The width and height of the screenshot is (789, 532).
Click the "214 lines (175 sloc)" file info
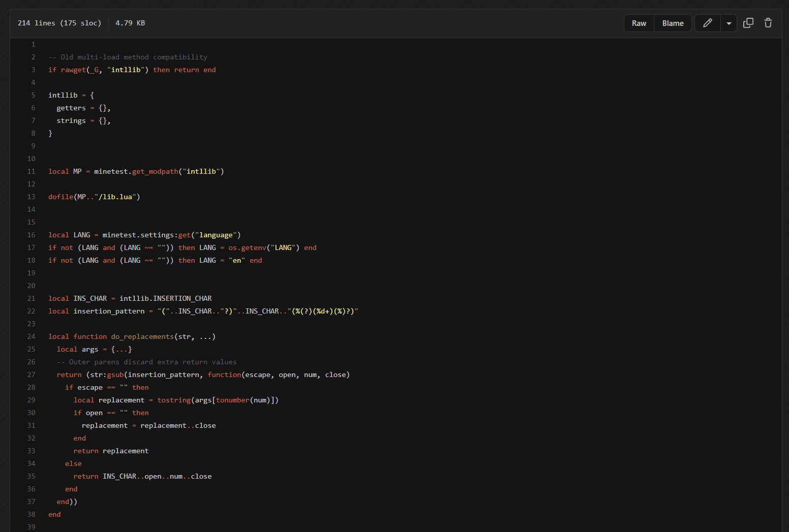[59, 23]
